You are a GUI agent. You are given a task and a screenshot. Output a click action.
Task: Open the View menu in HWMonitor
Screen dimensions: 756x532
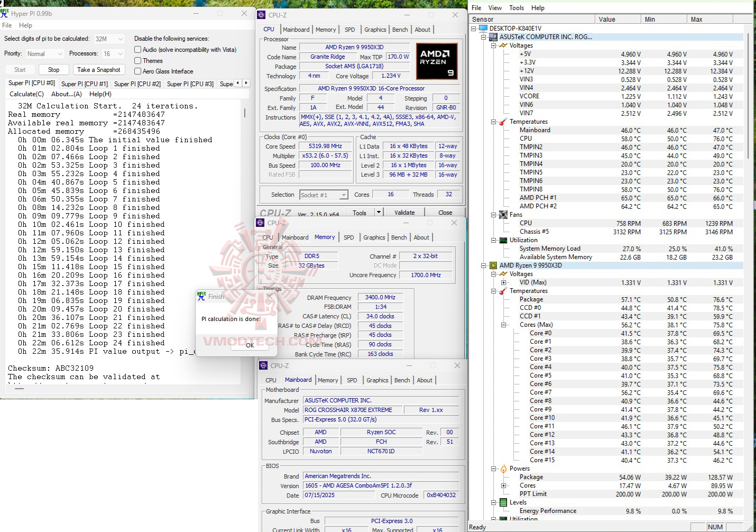tap(495, 7)
